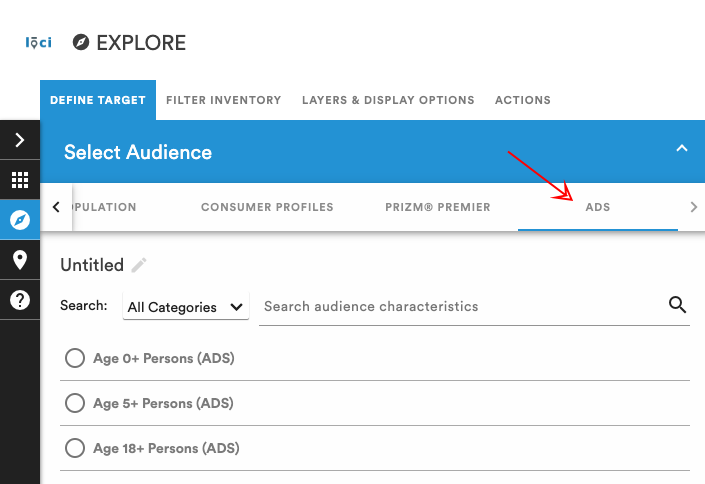This screenshot has height=484, width=705.
Task: Switch to the Filter Inventory tab
Action: pyautogui.click(x=223, y=100)
